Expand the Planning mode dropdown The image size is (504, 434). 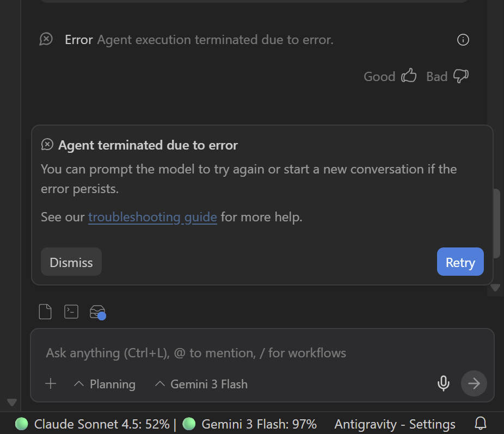tap(105, 384)
